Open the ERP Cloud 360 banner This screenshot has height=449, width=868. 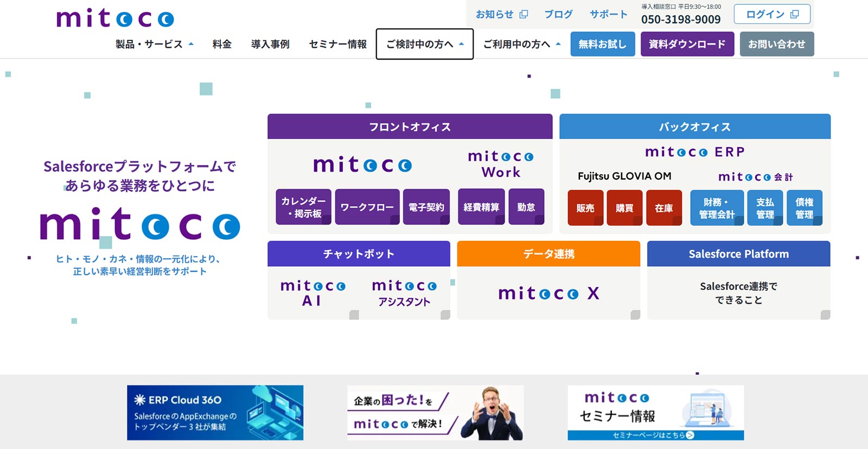pyautogui.click(x=215, y=413)
